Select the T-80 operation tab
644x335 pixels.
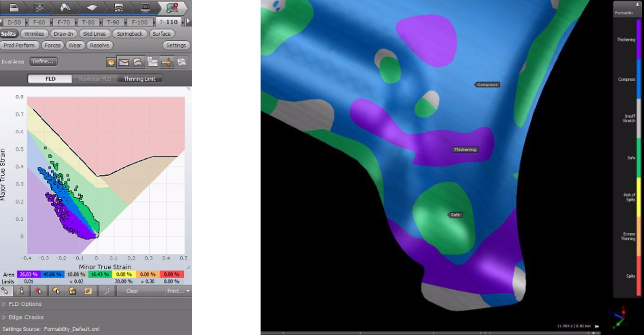point(88,22)
